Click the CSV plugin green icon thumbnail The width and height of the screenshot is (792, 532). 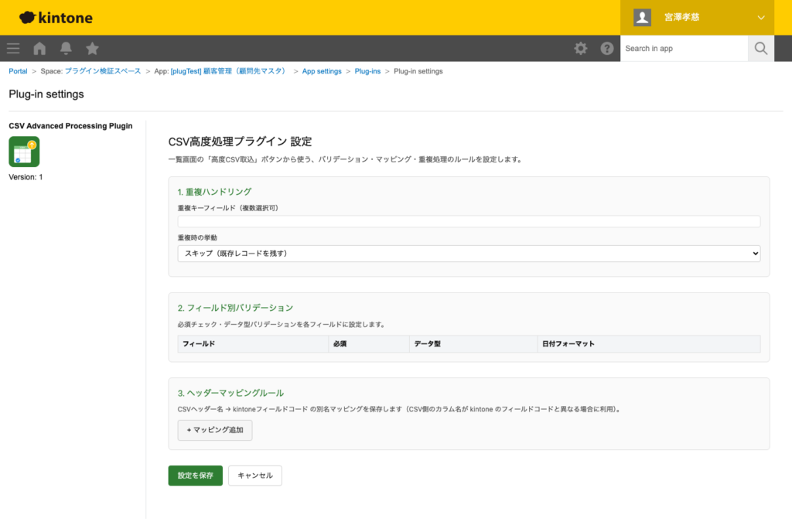24,152
